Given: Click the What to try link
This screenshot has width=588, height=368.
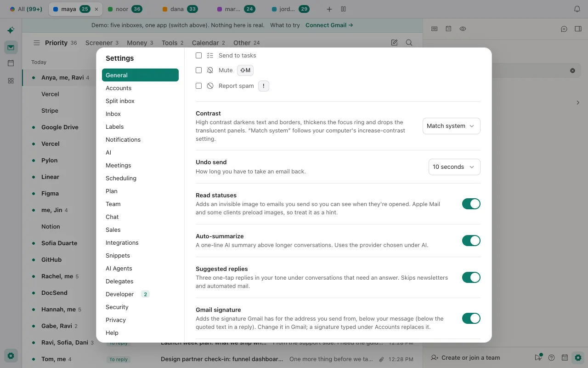Looking at the screenshot, I should 285,25.
